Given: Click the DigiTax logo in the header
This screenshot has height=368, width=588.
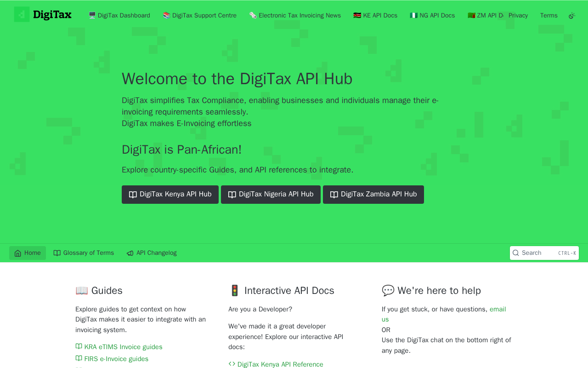Looking at the screenshot, I should click(43, 15).
